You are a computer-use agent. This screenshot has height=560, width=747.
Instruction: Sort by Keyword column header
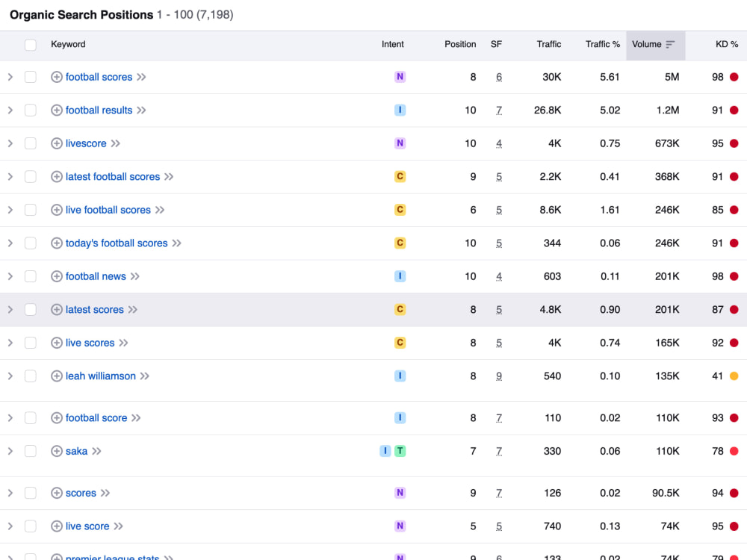pyautogui.click(x=68, y=44)
